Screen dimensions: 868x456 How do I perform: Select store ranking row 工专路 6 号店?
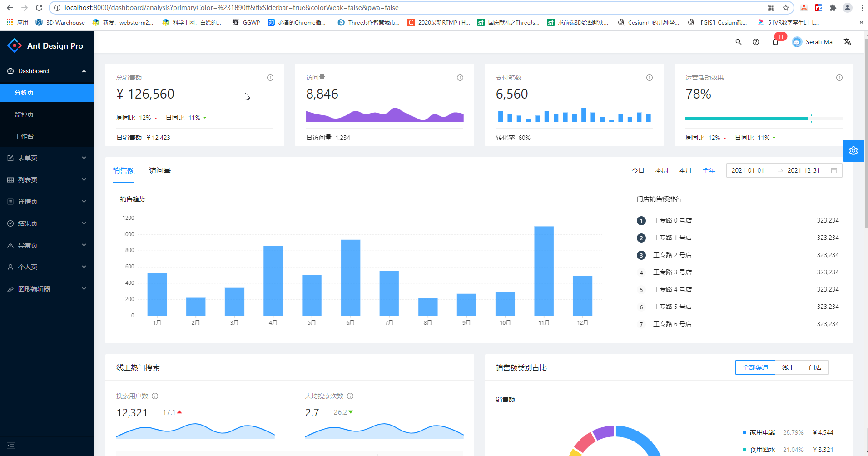tap(738, 324)
